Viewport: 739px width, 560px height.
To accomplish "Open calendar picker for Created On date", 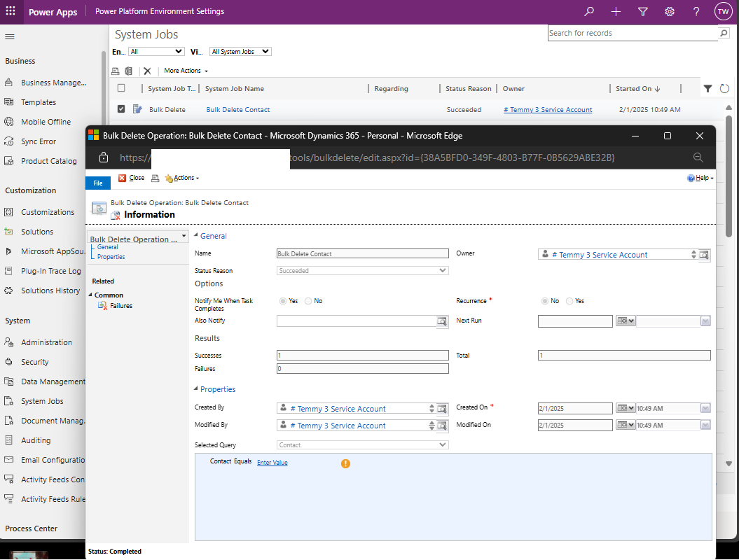I will pos(626,408).
